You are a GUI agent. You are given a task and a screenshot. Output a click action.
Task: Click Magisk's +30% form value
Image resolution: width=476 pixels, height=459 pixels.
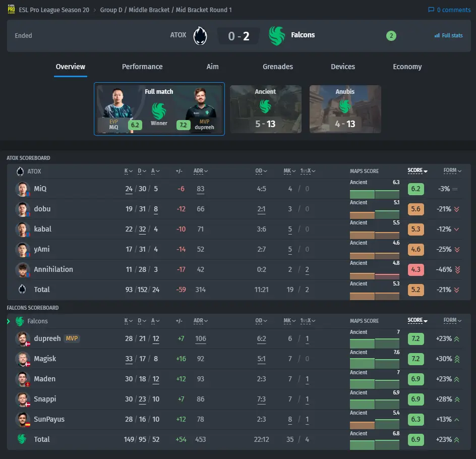tap(444, 359)
